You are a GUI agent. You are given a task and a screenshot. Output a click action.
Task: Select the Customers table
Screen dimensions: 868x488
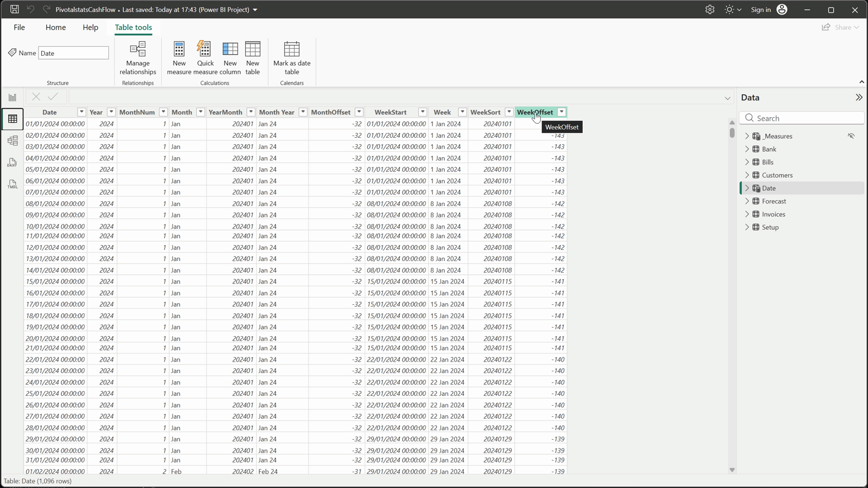(x=802, y=175)
